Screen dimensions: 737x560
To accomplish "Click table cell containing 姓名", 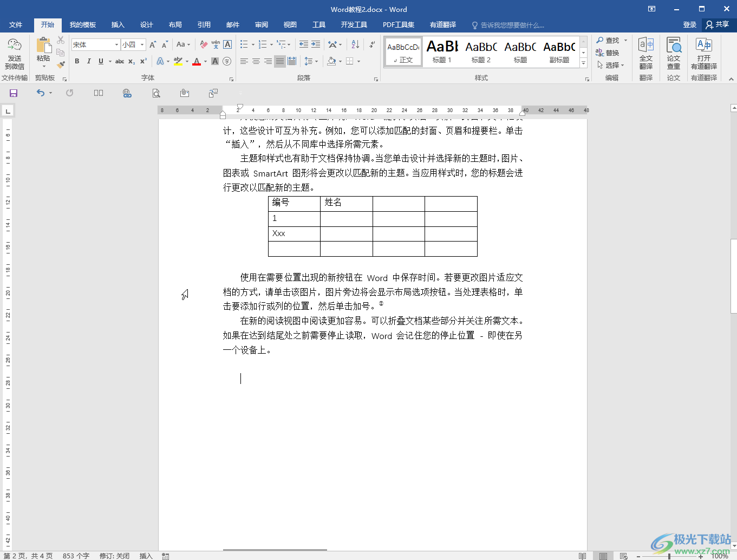I will pyautogui.click(x=347, y=203).
